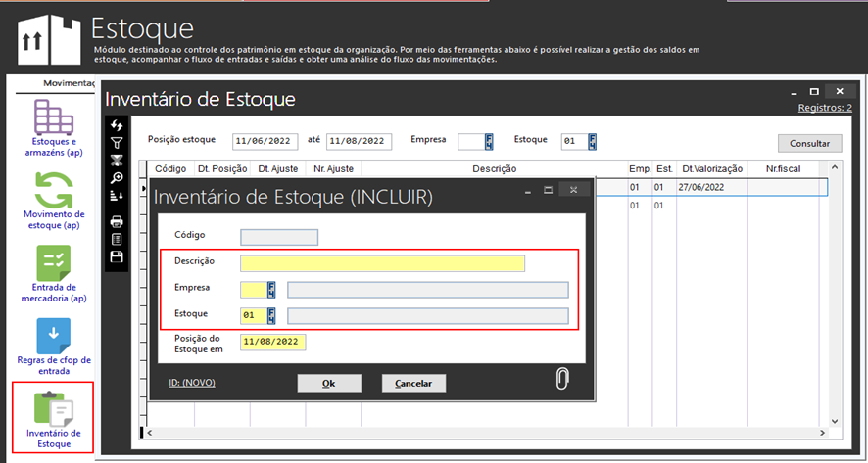
Task: Click the refresh arrows icon in toolbar
Action: (x=117, y=125)
